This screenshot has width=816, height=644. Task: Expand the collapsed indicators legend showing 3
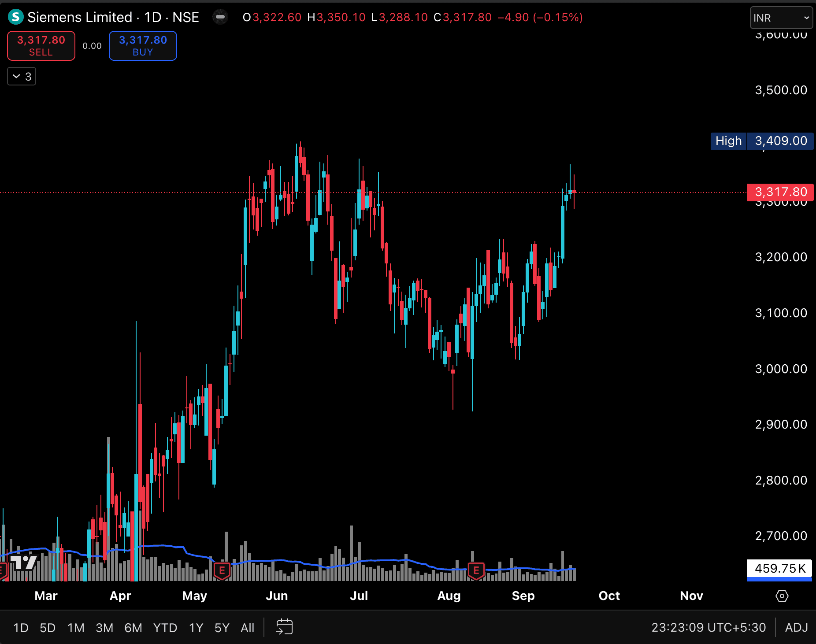[22, 77]
